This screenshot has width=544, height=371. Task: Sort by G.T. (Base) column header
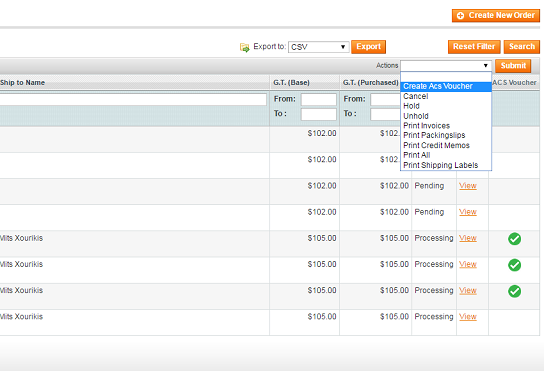[x=291, y=83]
